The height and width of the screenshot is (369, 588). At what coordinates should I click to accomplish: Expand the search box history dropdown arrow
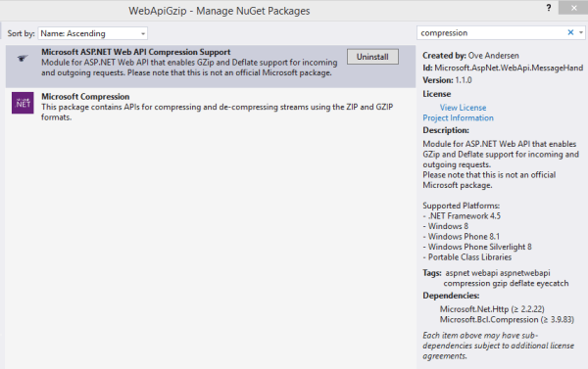tap(581, 32)
